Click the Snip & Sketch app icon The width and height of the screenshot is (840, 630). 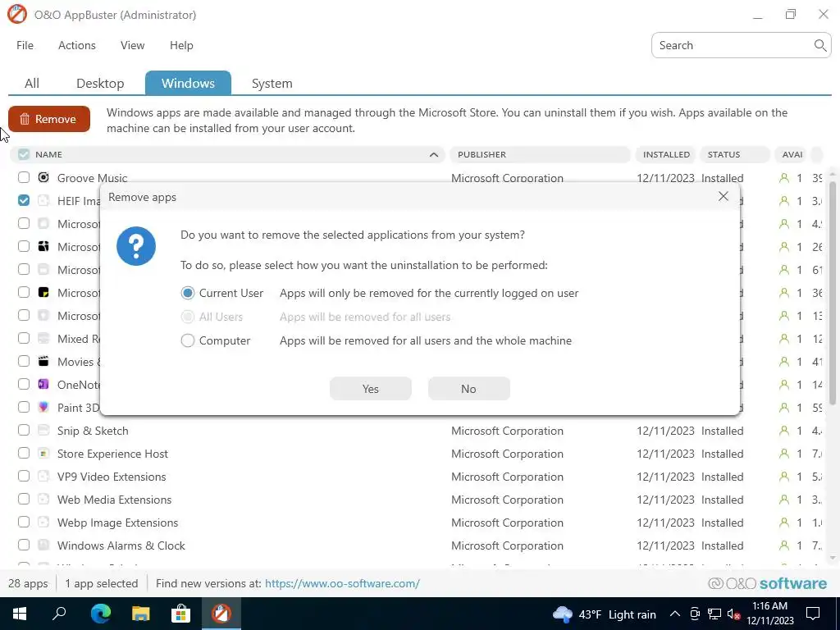point(44,430)
